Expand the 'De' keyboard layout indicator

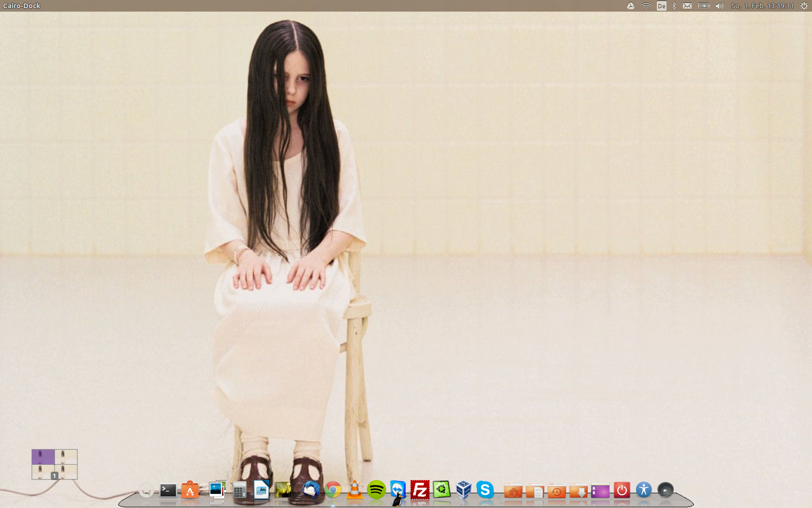[661, 6]
